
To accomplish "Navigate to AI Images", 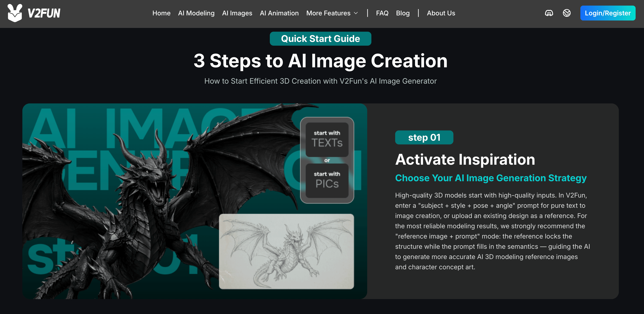I will 237,13.
